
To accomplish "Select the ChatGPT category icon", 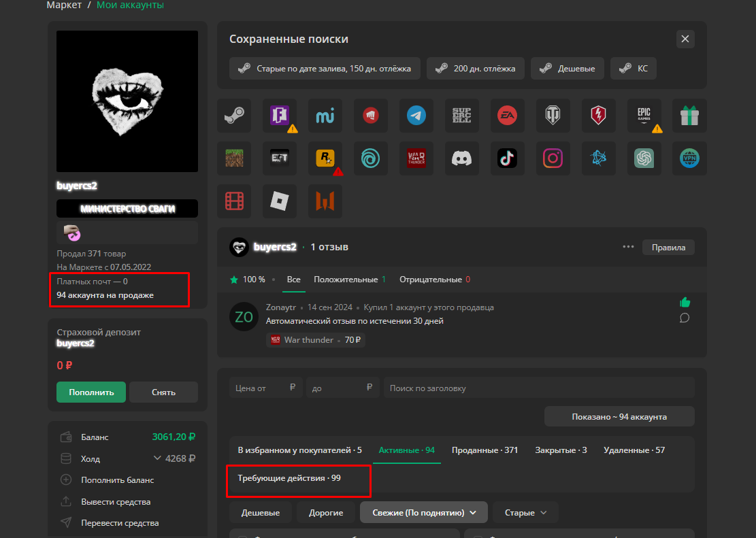I will 644,158.
